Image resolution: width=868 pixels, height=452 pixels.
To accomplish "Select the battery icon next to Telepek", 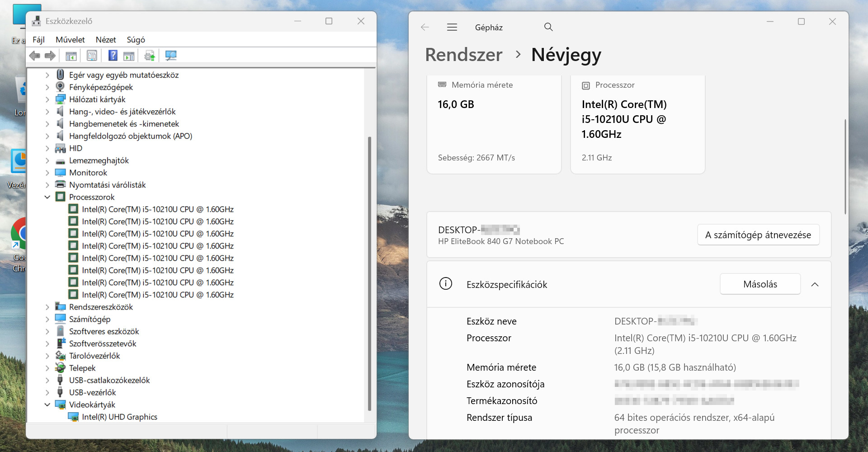I will tap(60, 367).
